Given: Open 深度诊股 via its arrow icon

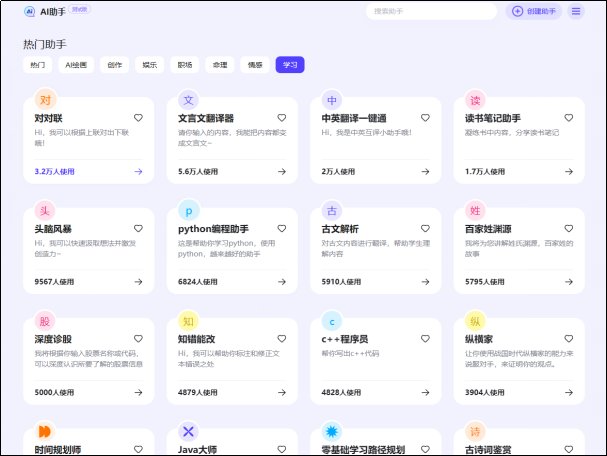Looking at the screenshot, I should pyautogui.click(x=138, y=393).
